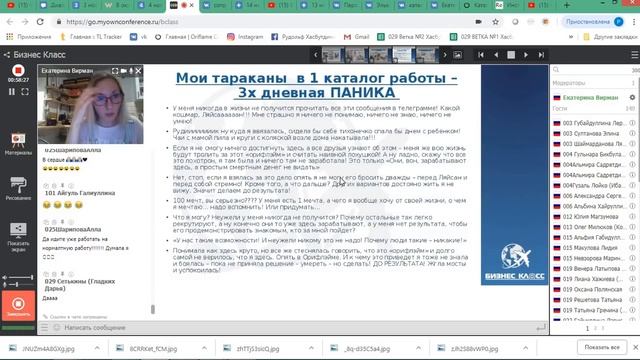Open the Gmail bookmark
The width and height of the screenshot is (640, 360).
pos(356,37)
